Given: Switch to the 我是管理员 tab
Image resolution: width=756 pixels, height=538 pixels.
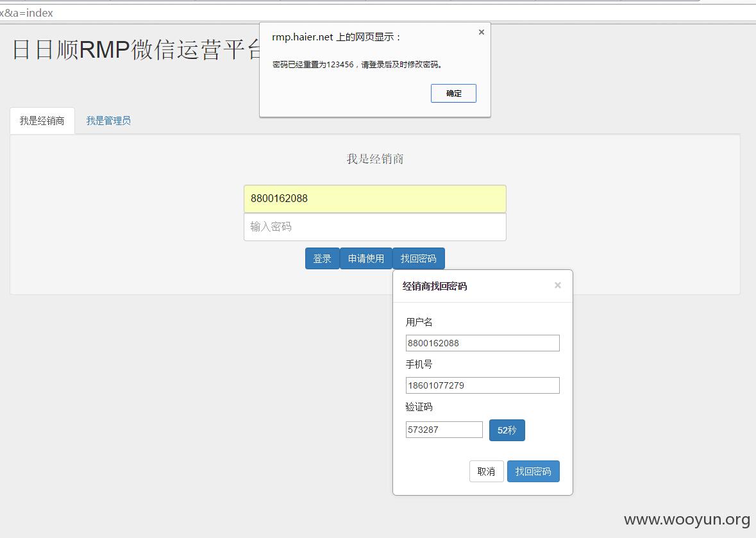Looking at the screenshot, I should click(108, 121).
